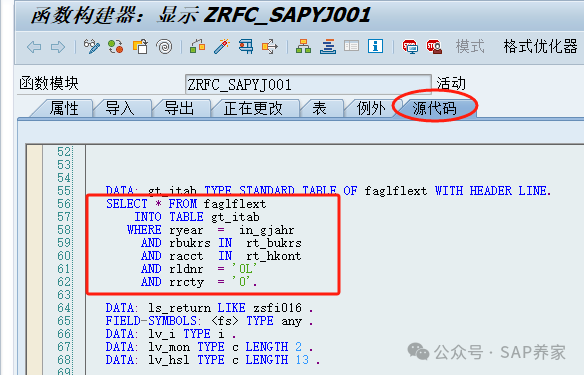Click the Active/Inactive toggle icon
This screenshot has height=375, width=584.
point(116,47)
